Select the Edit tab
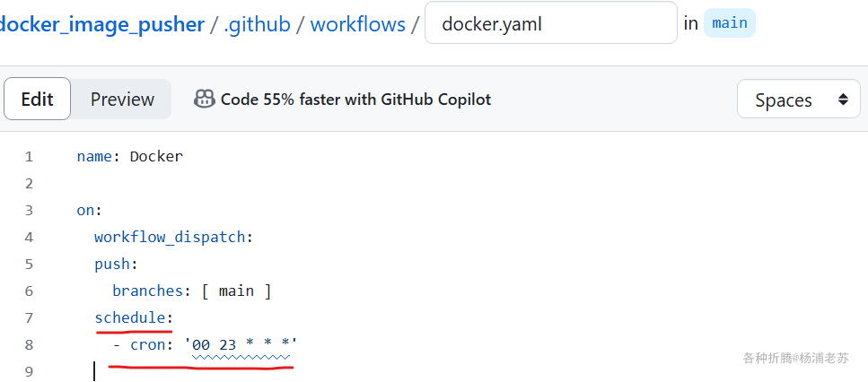 coord(37,99)
